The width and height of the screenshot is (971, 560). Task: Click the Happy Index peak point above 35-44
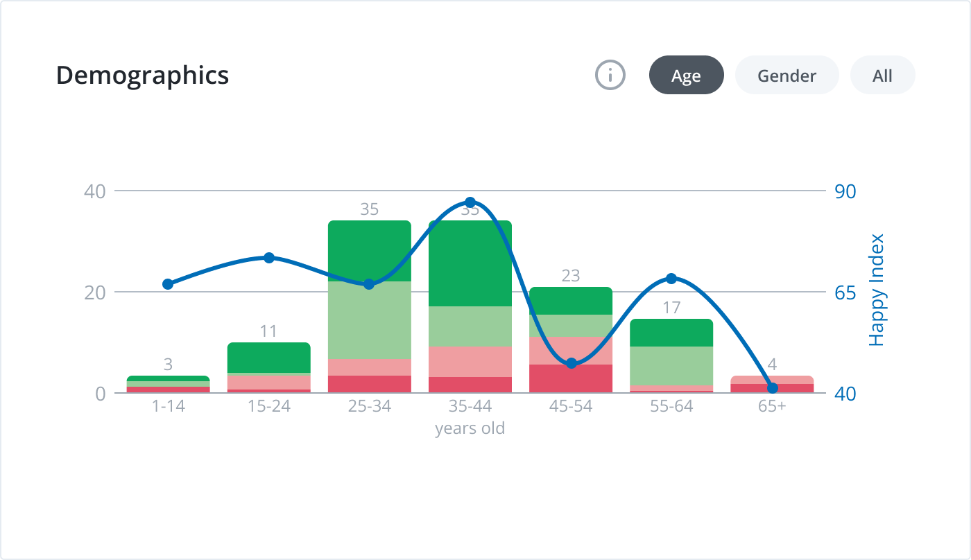[470, 201]
